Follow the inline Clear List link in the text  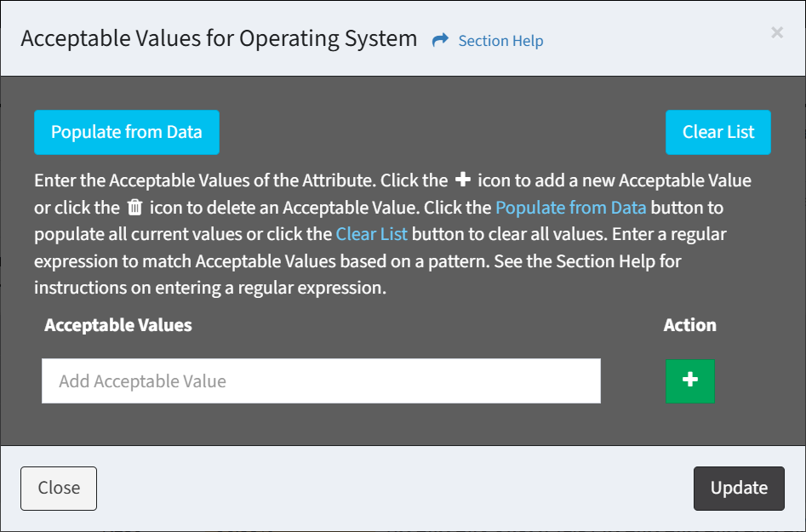(x=371, y=234)
